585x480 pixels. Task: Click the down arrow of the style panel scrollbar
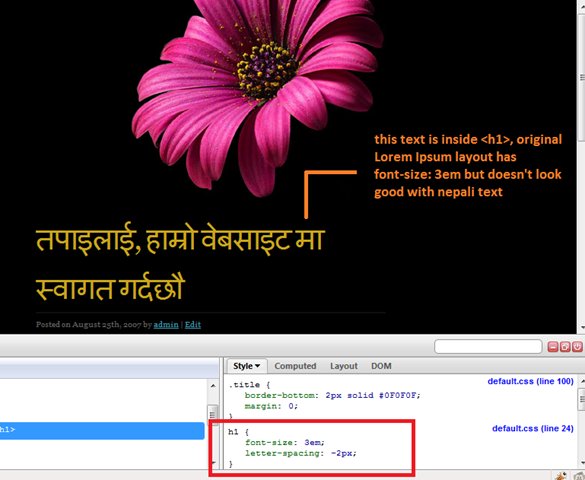pyautogui.click(x=582, y=463)
